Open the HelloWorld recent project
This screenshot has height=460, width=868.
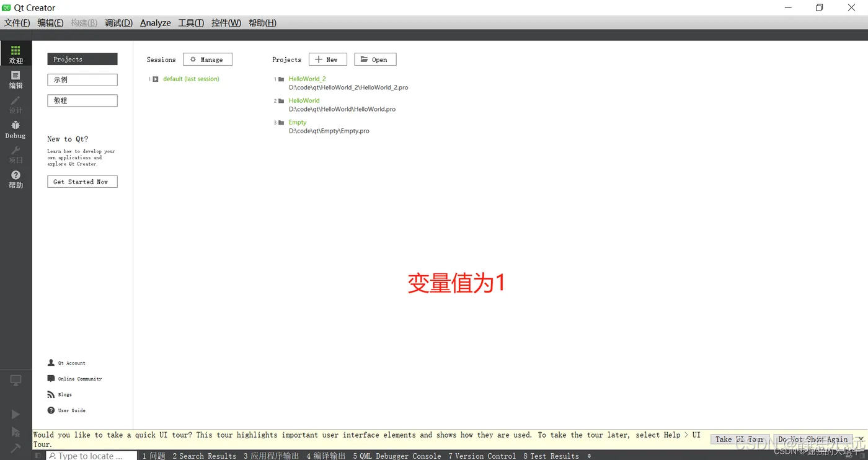click(304, 100)
